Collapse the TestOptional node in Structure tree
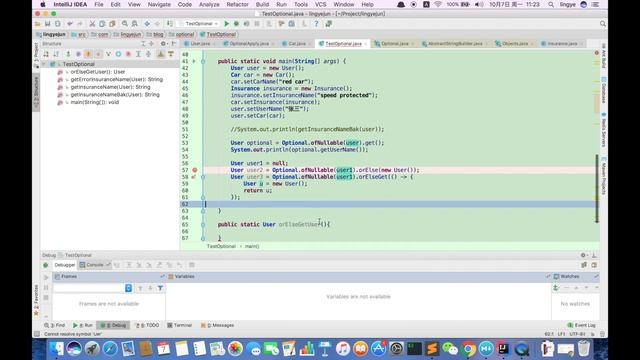 click(x=44, y=64)
